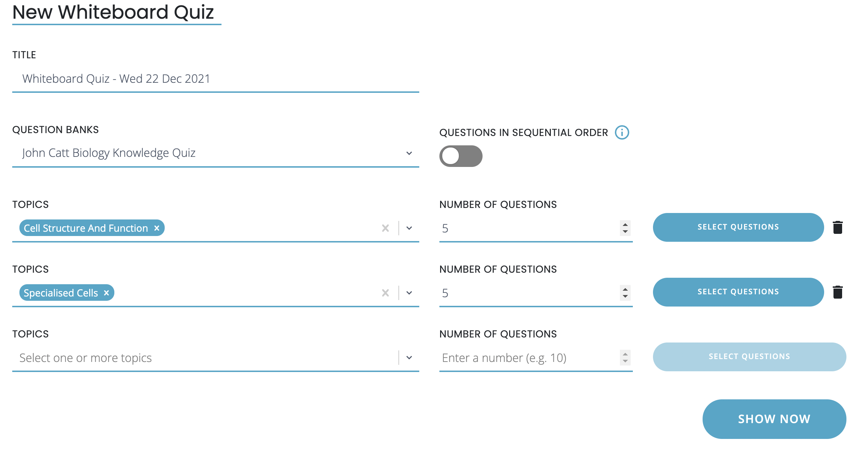Screen dimensions: 868x449
Task: Open the empty topics dropdown chevron
Action: click(409, 358)
